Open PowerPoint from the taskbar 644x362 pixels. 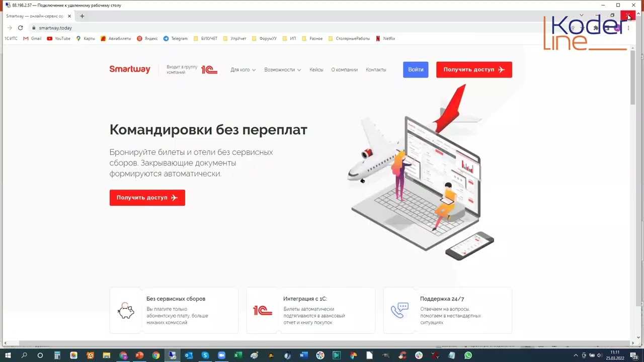click(x=139, y=355)
